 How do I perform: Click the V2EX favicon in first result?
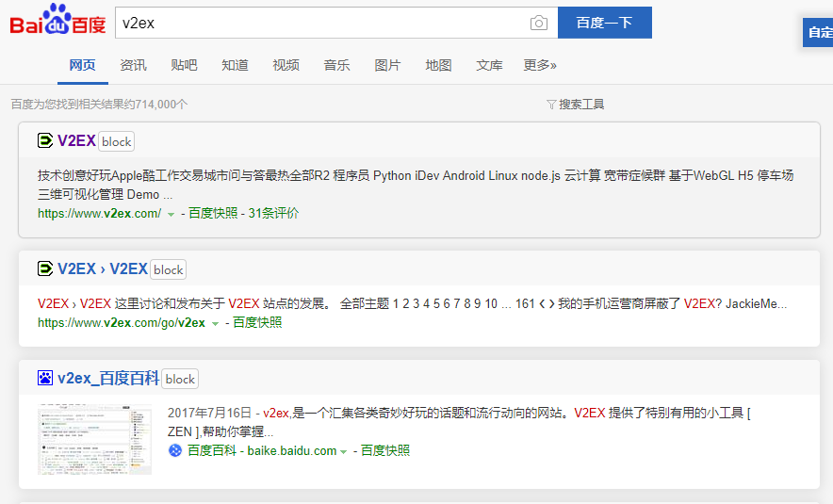(x=45, y=141)
